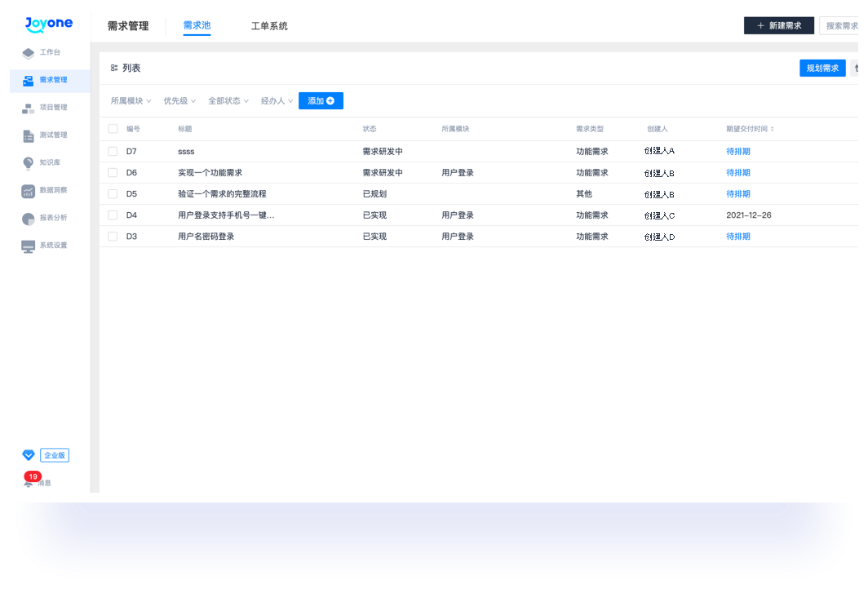This screenshot has width=868, height=589.
Task: Open the 知识库 lightbulb icon
Action: (x=29, y=163)
